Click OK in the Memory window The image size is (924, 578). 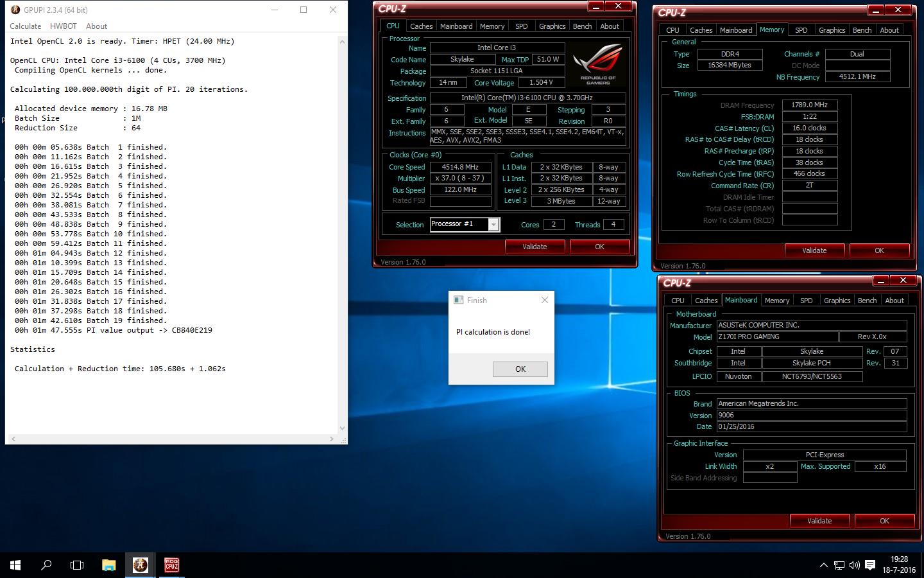pos(879,250)
